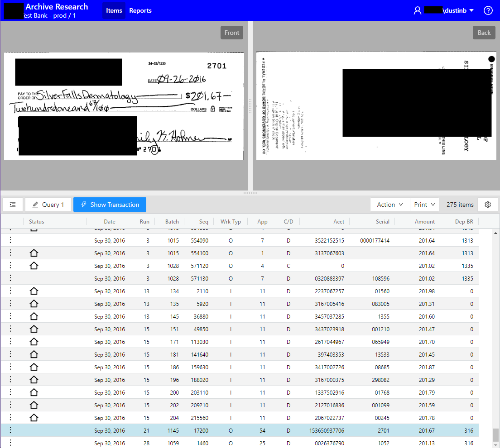Expand the Action dropdown
The height and width of the screenshot is (448, 500).
click(389, 205)
